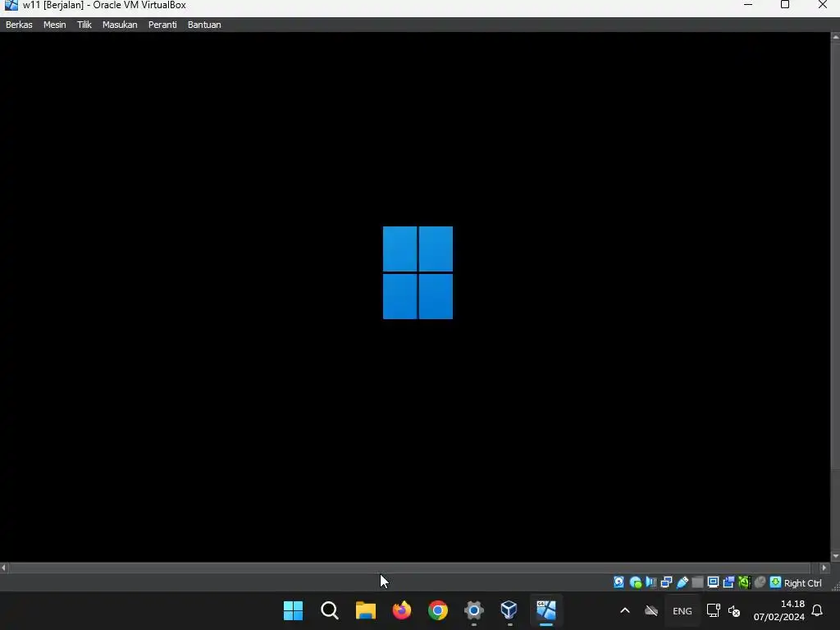Screen dimensions: 840x630
Task: Open the network tray icon
Action: pos(713,610)
